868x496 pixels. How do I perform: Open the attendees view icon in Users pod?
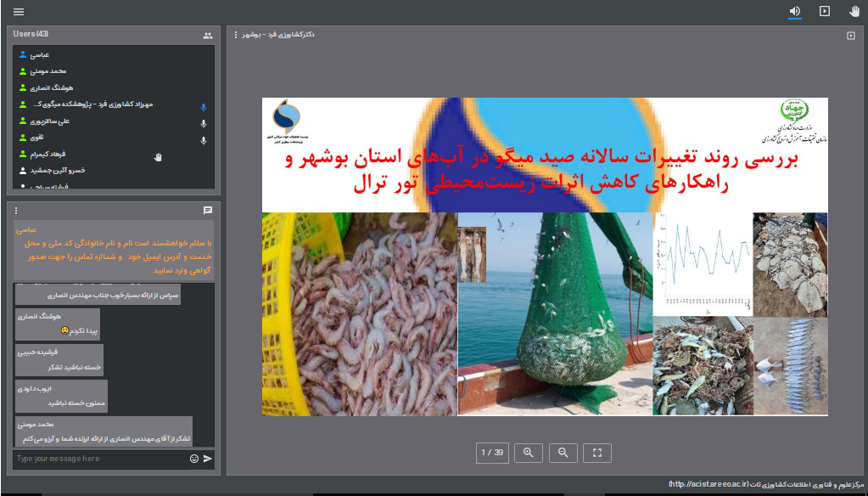[x=208, y=36]
